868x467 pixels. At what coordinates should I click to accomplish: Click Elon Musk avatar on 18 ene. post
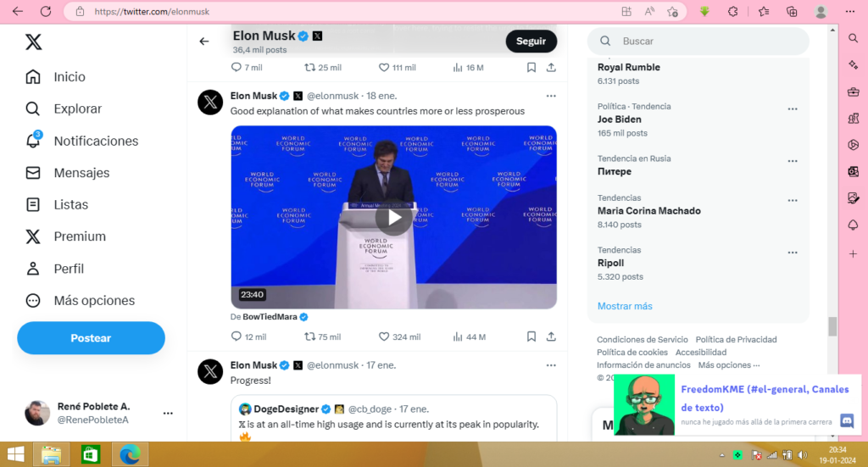coord(210,103)
